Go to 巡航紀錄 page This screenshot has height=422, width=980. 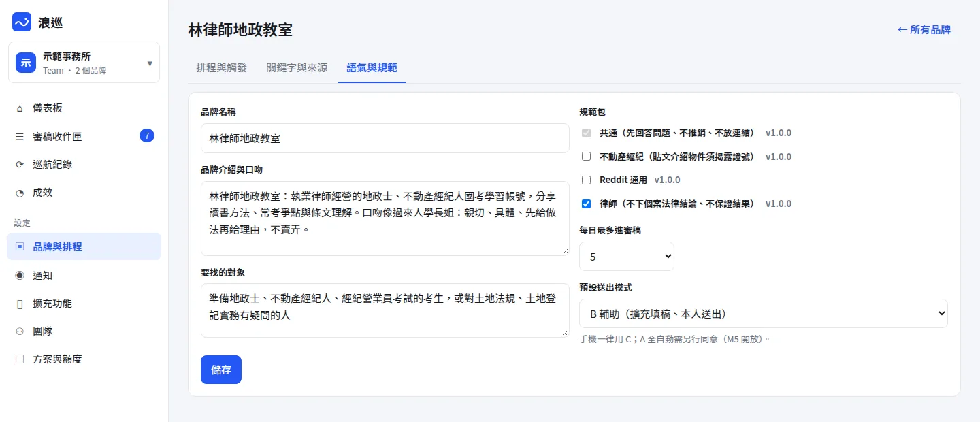84,164
